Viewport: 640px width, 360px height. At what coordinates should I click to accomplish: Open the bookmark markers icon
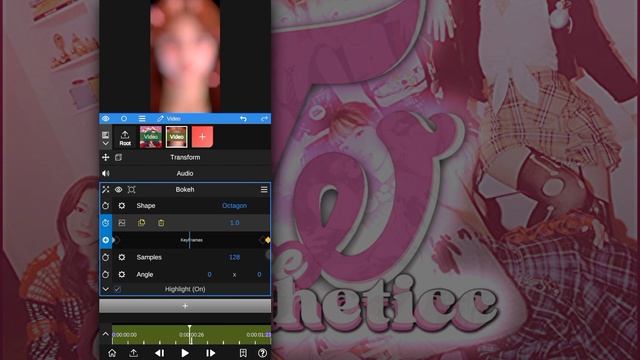(243, 353)
